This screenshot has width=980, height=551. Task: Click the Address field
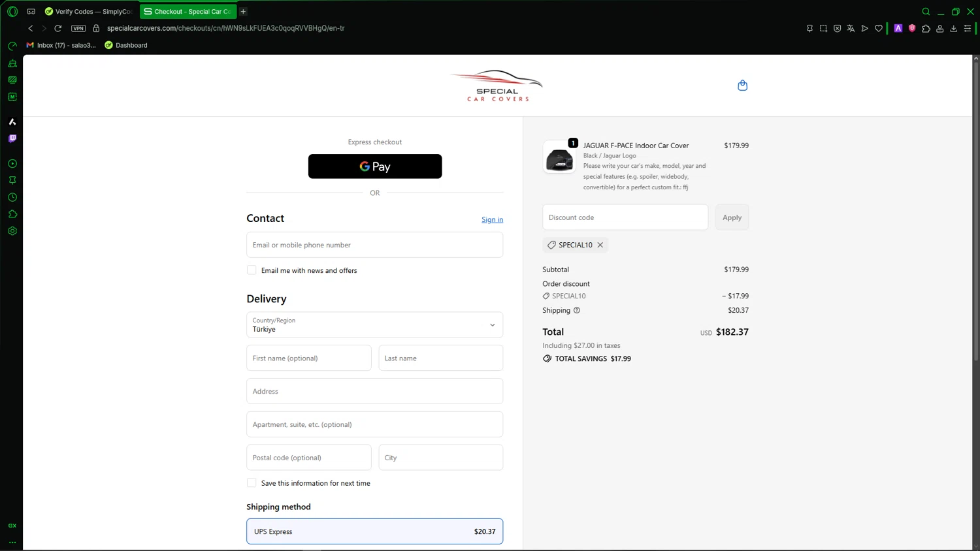pos(375,391)
